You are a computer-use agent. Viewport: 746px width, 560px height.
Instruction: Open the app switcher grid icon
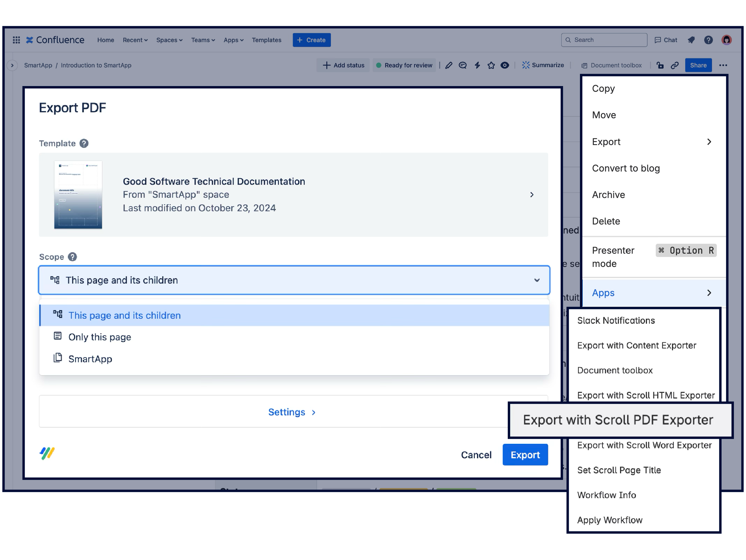click(16, 40)
